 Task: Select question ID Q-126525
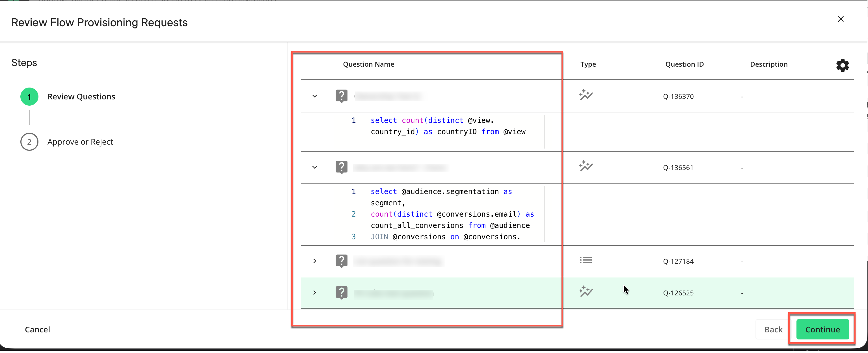click(678, 293)
